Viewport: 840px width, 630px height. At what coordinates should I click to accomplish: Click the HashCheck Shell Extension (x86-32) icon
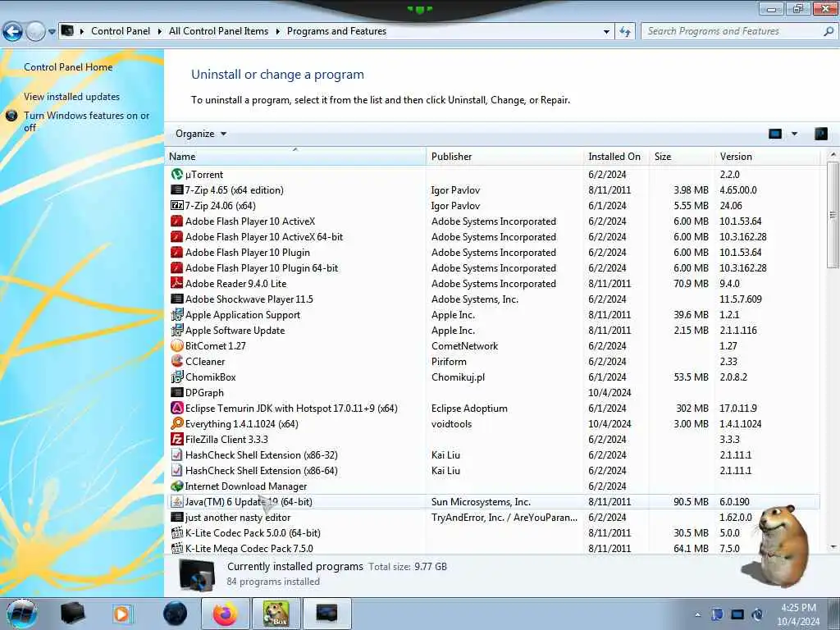pyautogui.click(x=177, y=454)
